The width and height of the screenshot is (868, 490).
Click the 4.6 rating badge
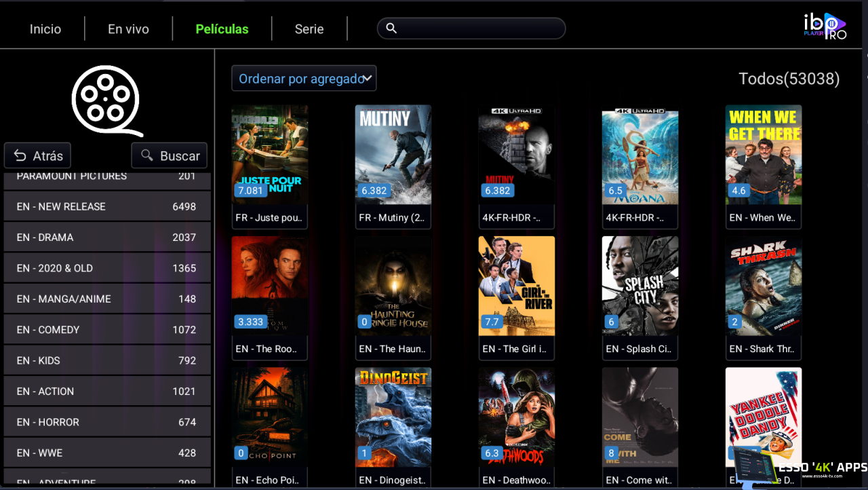click(x=739, y=191)
